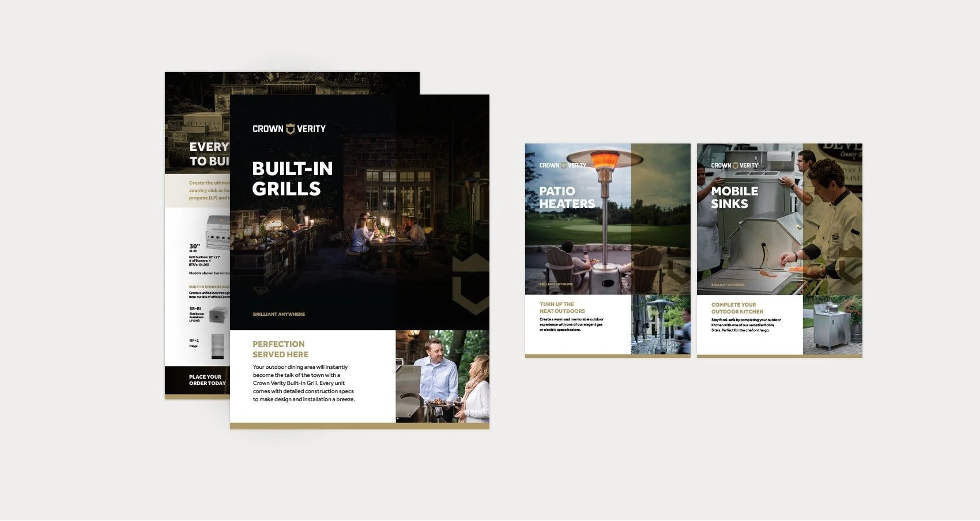Open the small mobile sink product photo
The image size is (980, 521).
(x=832, y=325)
